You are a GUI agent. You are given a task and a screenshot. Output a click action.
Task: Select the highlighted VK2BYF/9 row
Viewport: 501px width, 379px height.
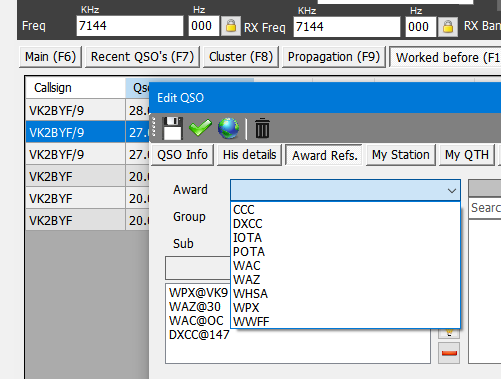(88, 132)
